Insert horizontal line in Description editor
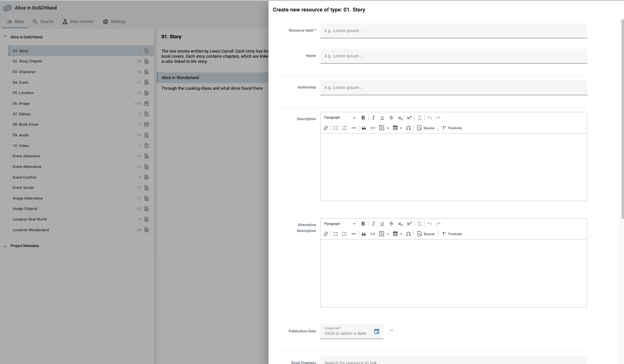The width and height of the screenshot is (624, 364). (354, 128)
